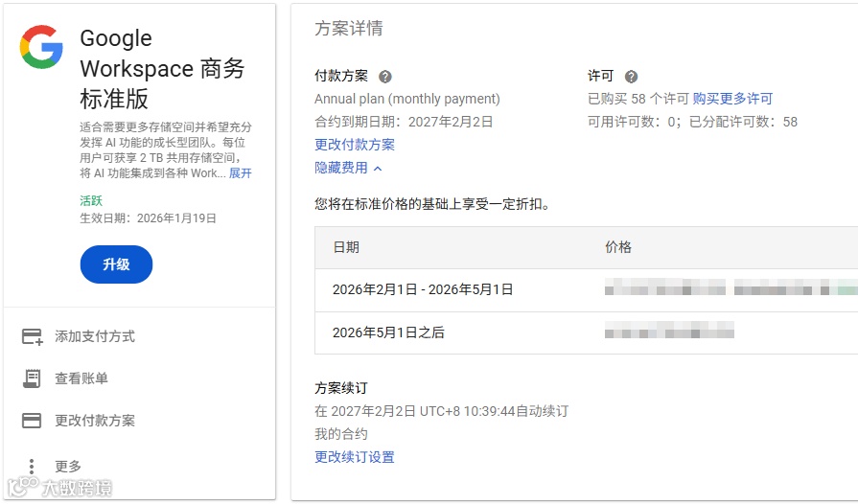Open 添加支付方式 menu item

pyautogui.click(x=95, y=336)
